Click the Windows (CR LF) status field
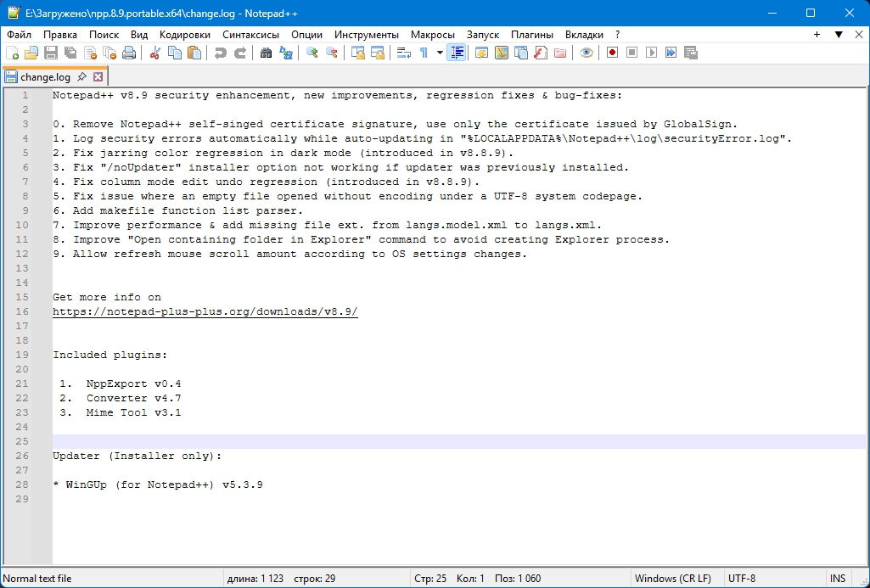The image size is (870, 588). point(672,579)
